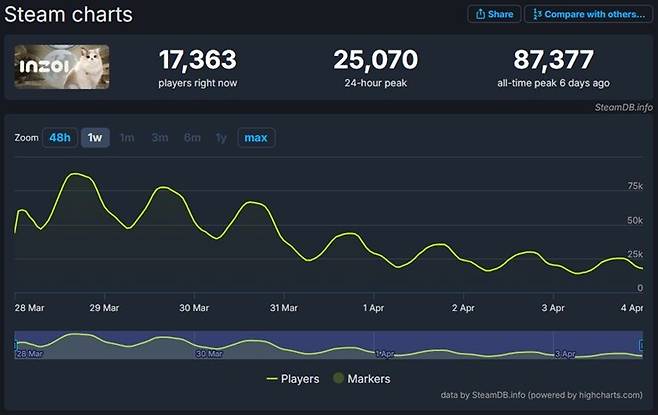Click the Share button
Screen dimensions: 658x415
click(494, 14)
